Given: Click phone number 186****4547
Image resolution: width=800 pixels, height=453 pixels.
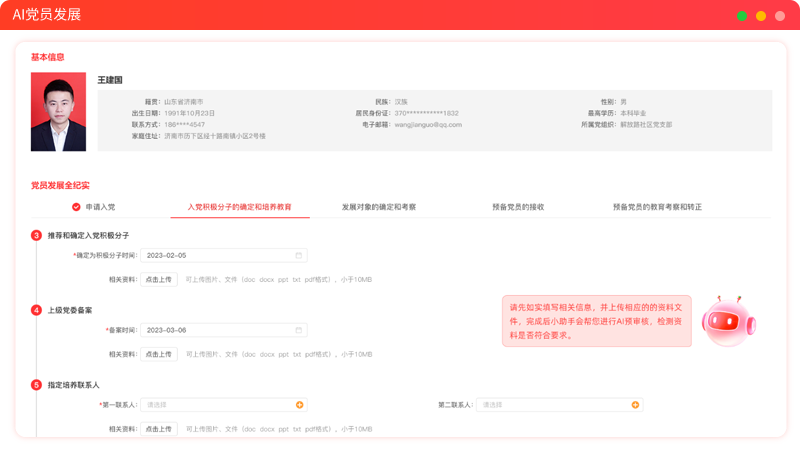Looking at the screenshot, I should [185, 124].
